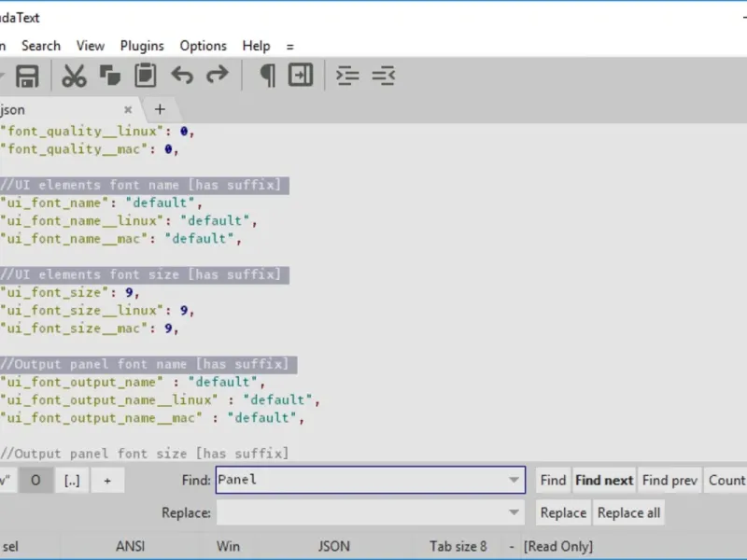Undo last edit with the left arrow icon
This screenshot has width=747, height=560.
182,76
